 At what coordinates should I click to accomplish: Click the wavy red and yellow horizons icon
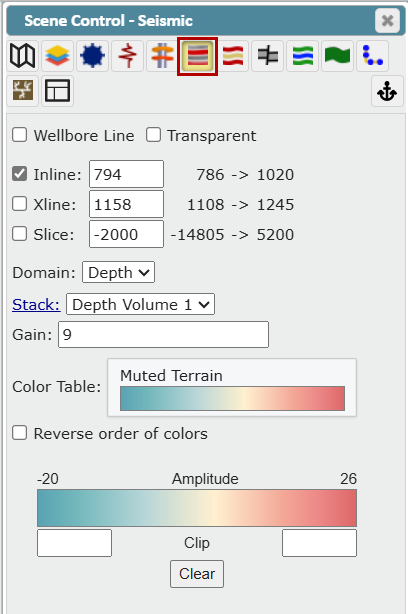tap(233, 56)
